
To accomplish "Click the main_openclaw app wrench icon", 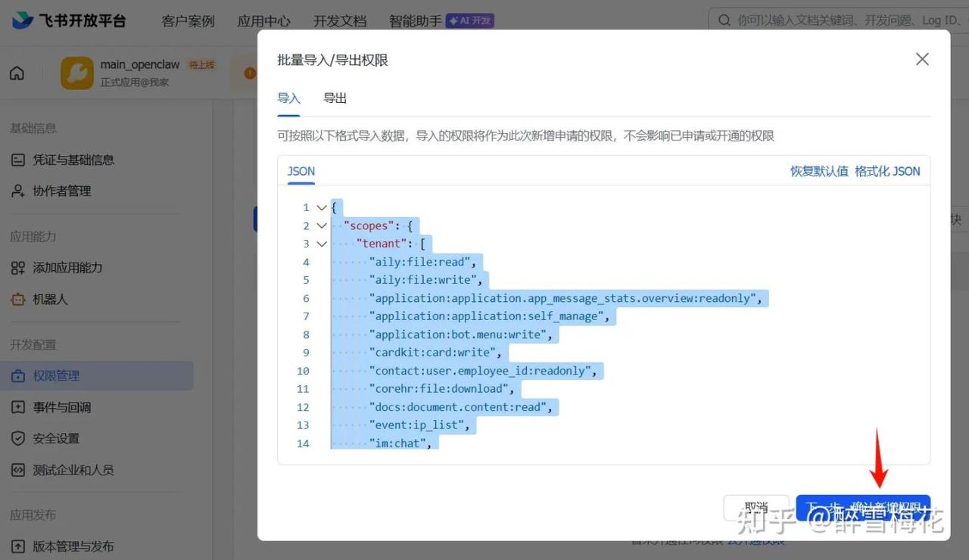I will click(77, 73).
